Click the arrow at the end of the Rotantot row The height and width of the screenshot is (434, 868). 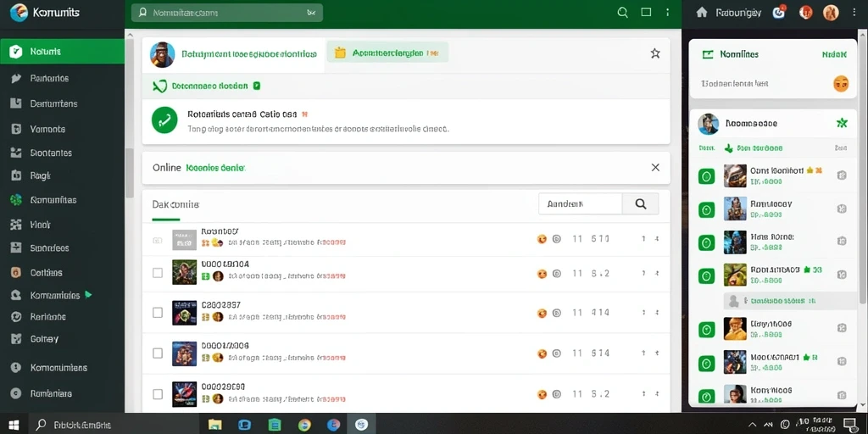point(657,239)
